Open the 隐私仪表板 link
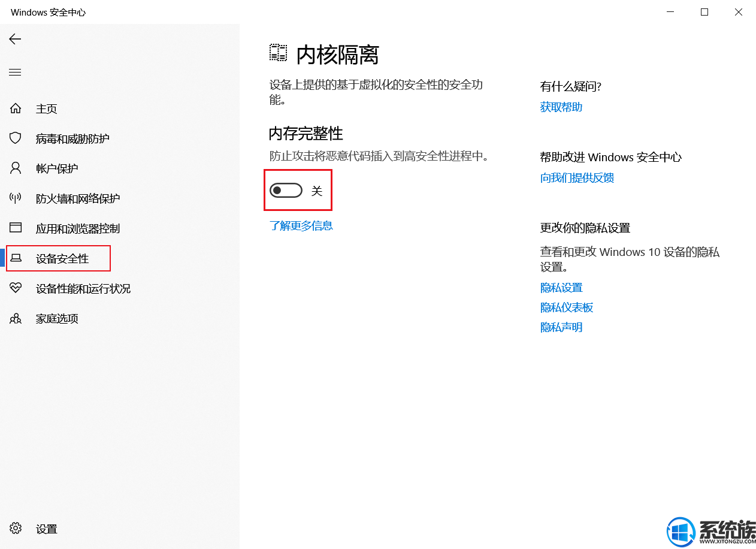Image resolution: width=756 pixels, height=549 pixels. pos(567,307)
